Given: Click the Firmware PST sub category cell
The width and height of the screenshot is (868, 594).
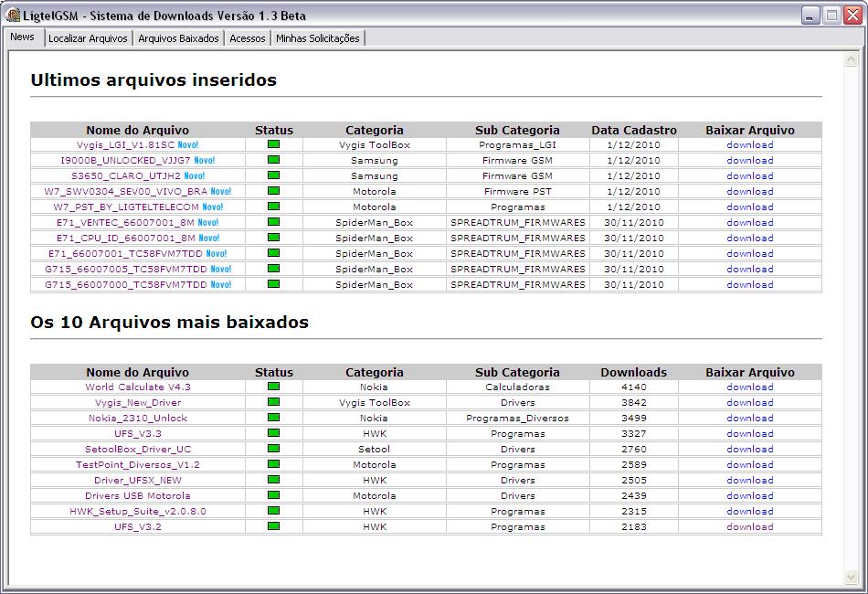Looking at the screenshot, I should coord(517,192).
